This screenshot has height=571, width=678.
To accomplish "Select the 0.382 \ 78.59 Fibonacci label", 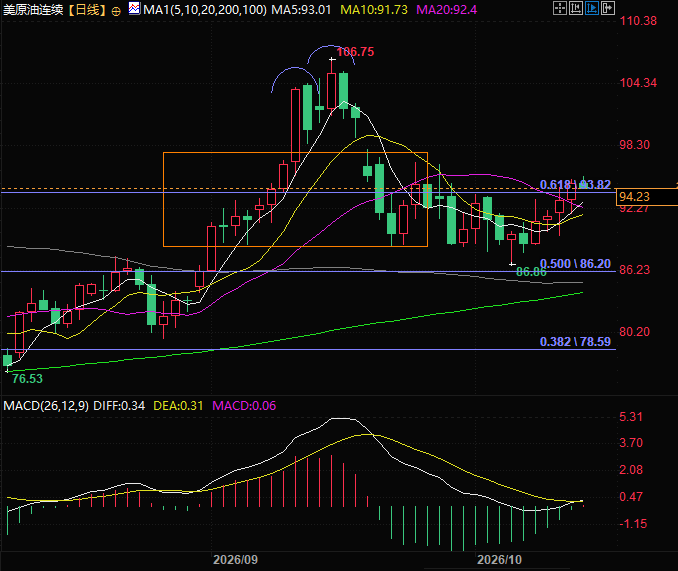I will [x=575, y=342].
